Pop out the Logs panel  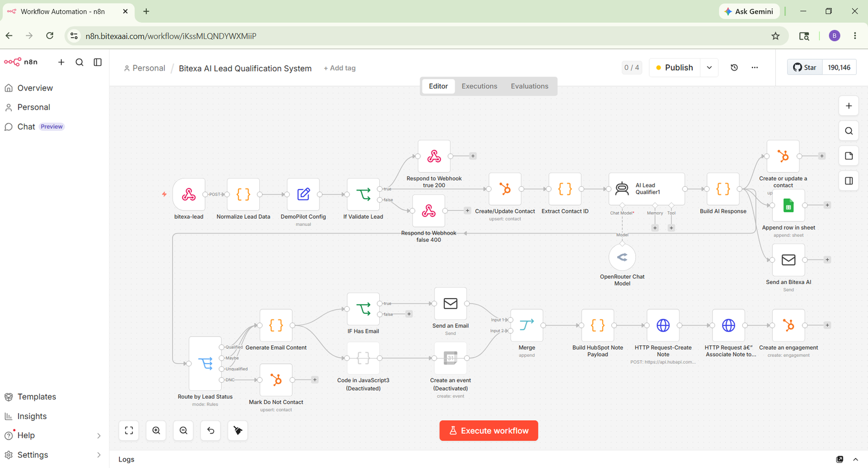tap(840, 459)
